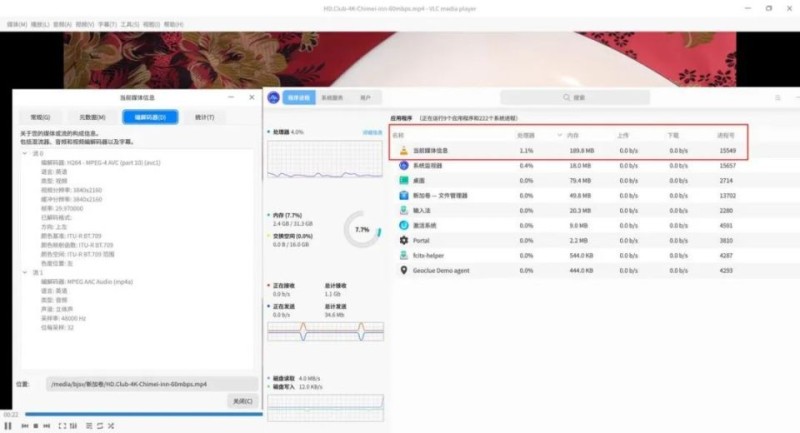Stop playback with the stop button
The width and height of the screenshot is (800, 433).
pos(35,426)
